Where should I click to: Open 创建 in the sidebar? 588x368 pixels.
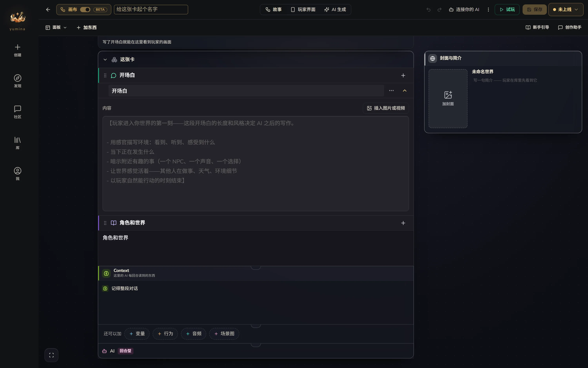click(17, 50)
